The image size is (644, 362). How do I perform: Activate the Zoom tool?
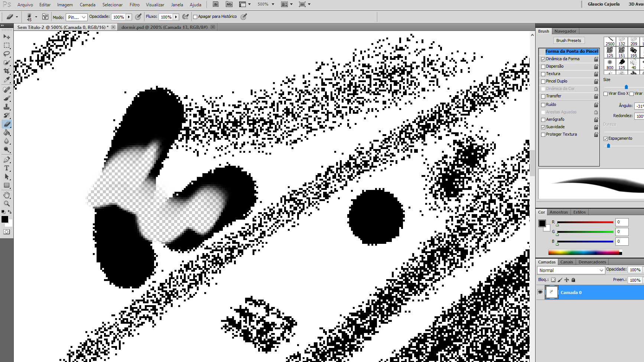click(x=6, y=204)
